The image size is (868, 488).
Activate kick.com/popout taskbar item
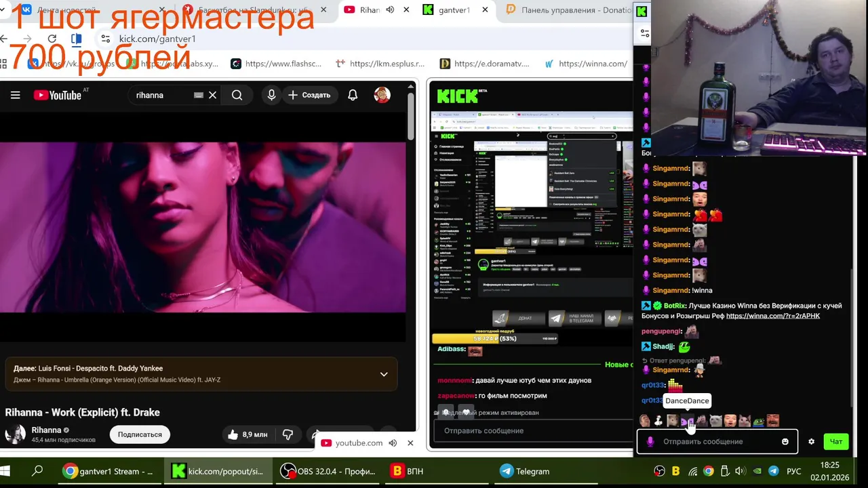pyautogui.click(x=218, y=471)
